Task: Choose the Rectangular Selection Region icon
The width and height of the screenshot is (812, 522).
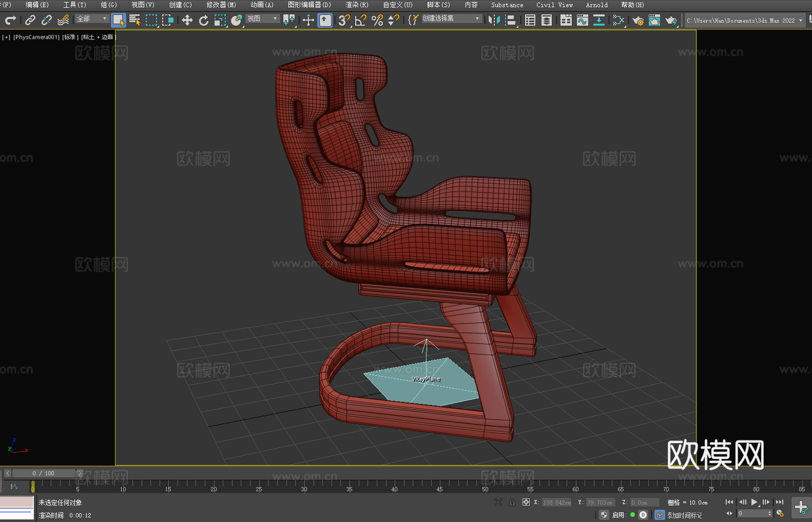Action: point(151,20)
